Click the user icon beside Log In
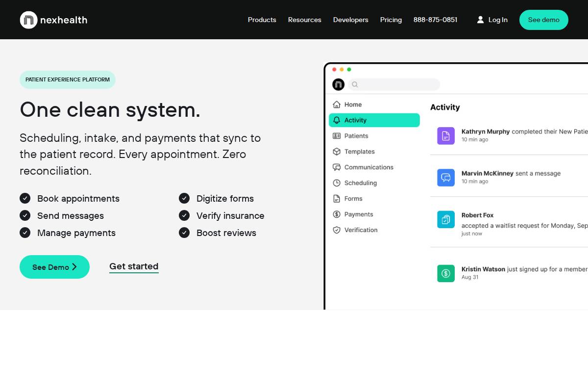This screenshot has height=368, width=588. 480,20
